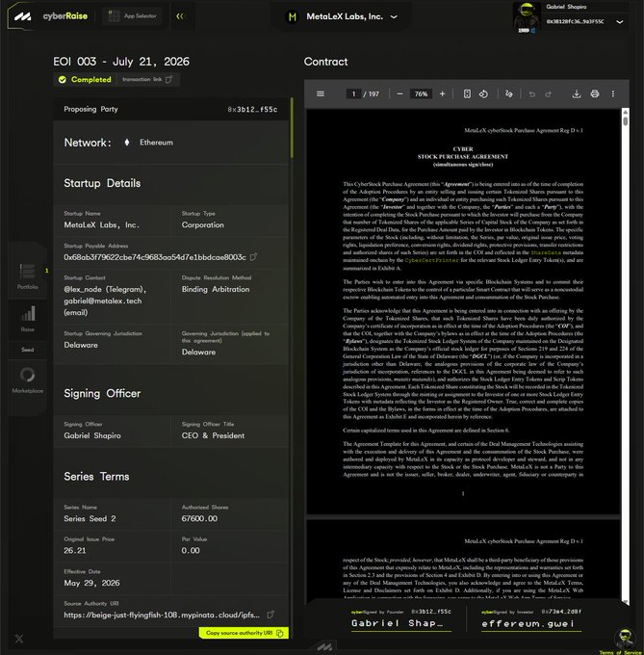This screenshot has height=655, width=644.
Task: Click the Source Authority URI https link
Action: 162,615
